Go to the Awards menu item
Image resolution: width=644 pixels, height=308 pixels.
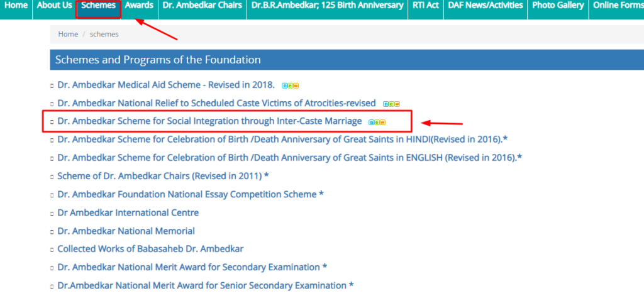(139, 6)
